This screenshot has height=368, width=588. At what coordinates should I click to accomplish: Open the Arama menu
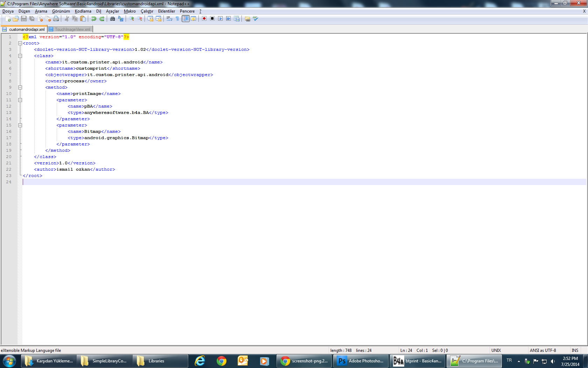click(x=41, y=11)
